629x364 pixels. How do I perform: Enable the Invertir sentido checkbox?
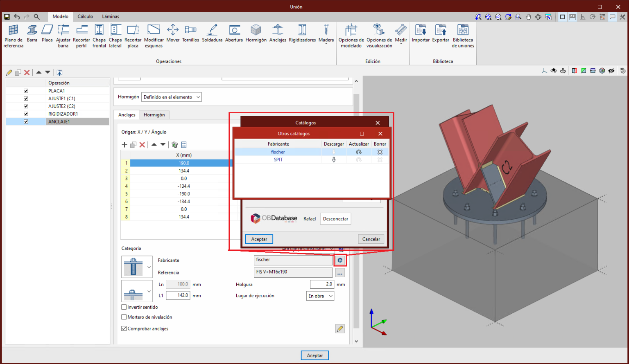(x=124, y=307)
